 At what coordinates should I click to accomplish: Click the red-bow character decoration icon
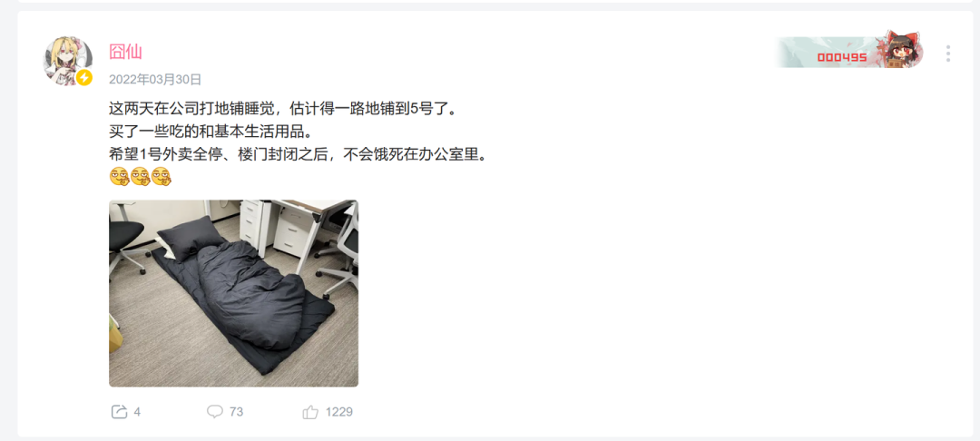(902, 49)
